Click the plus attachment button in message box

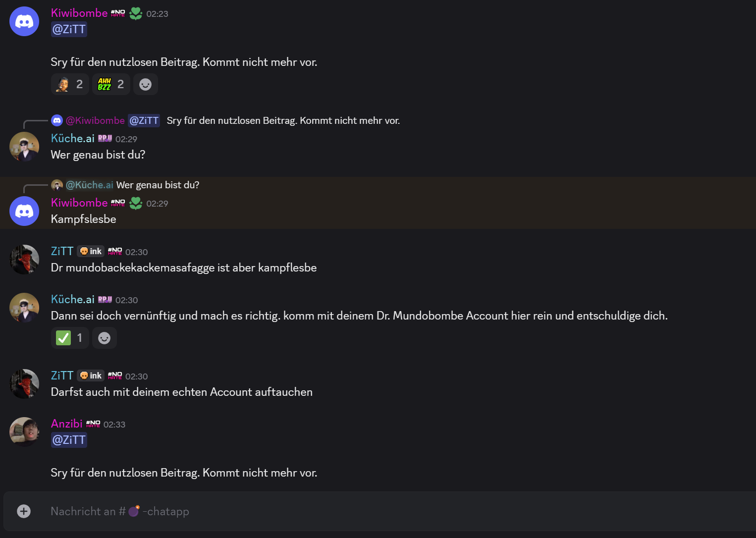point(24,511)
